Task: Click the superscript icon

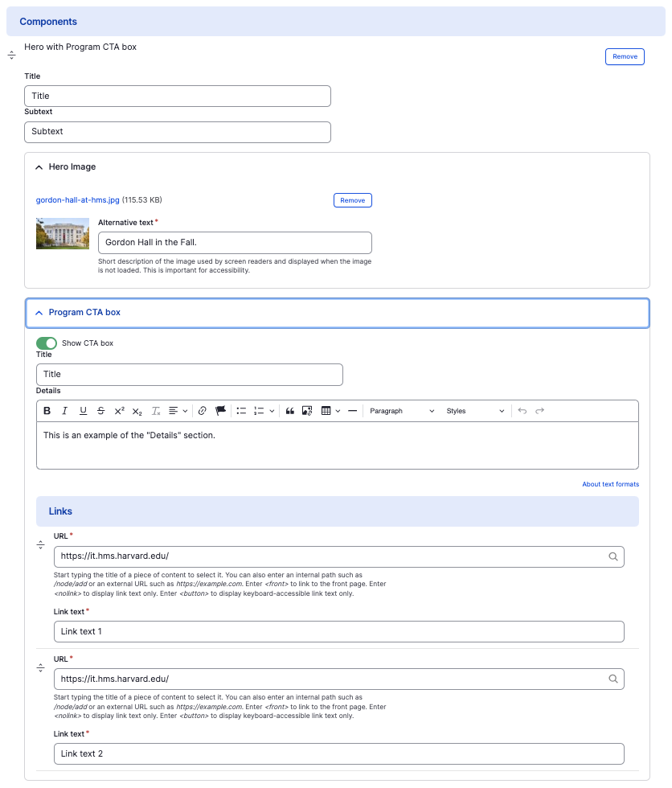Action: (119, 411)
